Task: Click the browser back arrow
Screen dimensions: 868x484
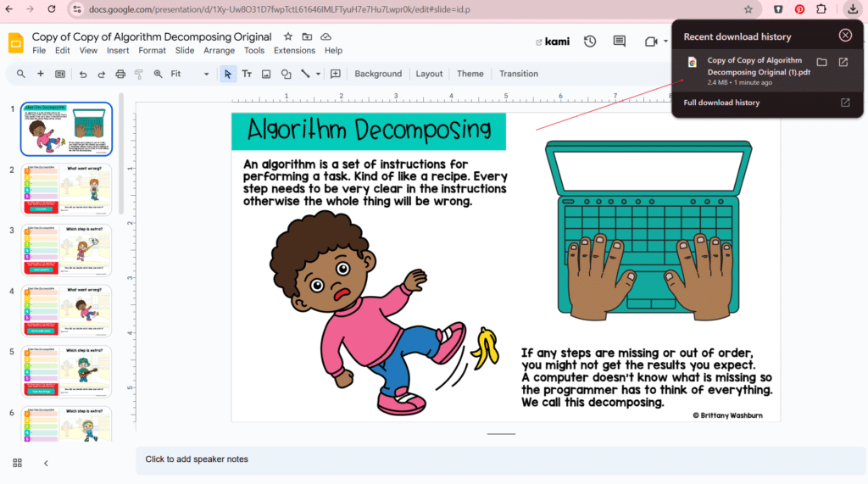Action: pyautogui.click(x=8, y=8)
